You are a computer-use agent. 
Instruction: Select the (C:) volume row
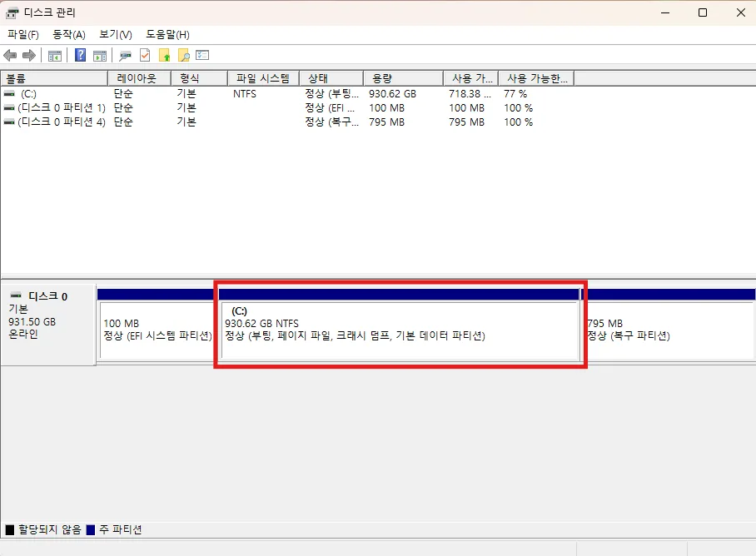tap(287, 93)
